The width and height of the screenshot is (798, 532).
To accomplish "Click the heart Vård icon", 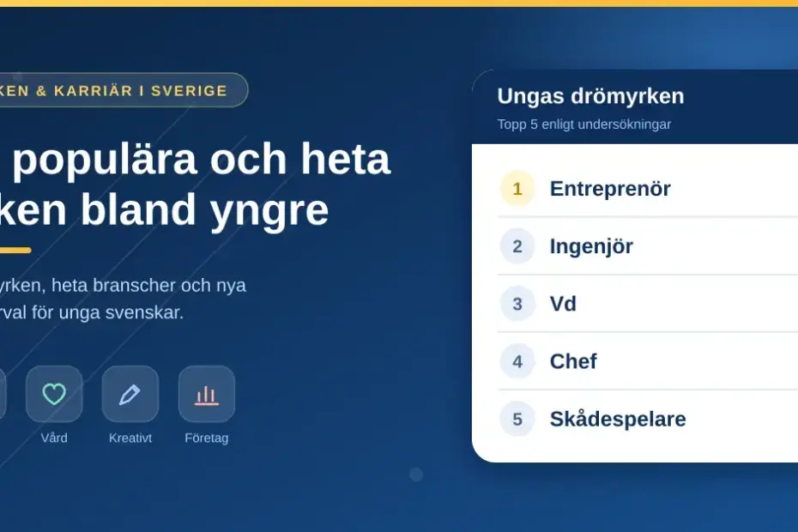I will [54, 394].
